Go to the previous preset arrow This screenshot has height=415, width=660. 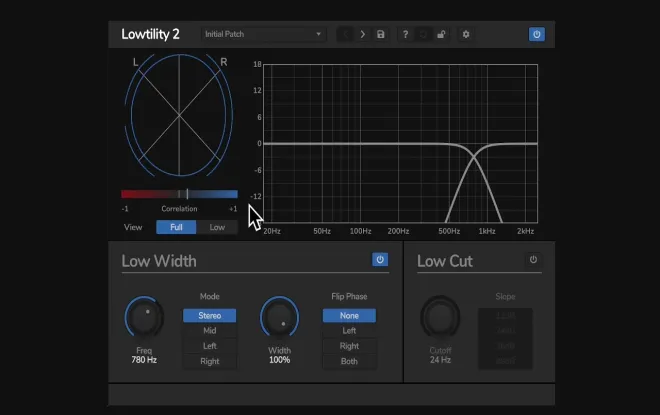coord(345,35)
